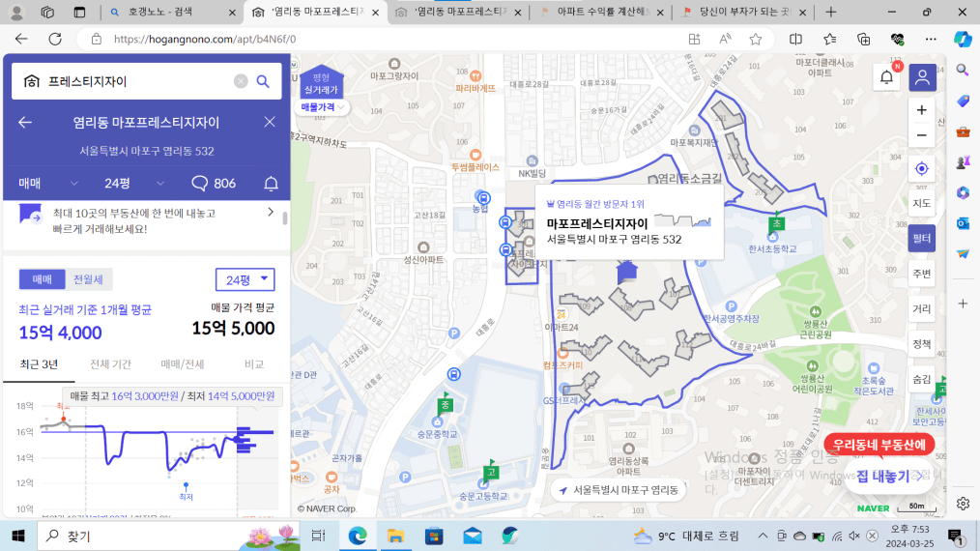980x551 pixels.
Task: Open File Explorer from taskbar
Action: [395, 536]
